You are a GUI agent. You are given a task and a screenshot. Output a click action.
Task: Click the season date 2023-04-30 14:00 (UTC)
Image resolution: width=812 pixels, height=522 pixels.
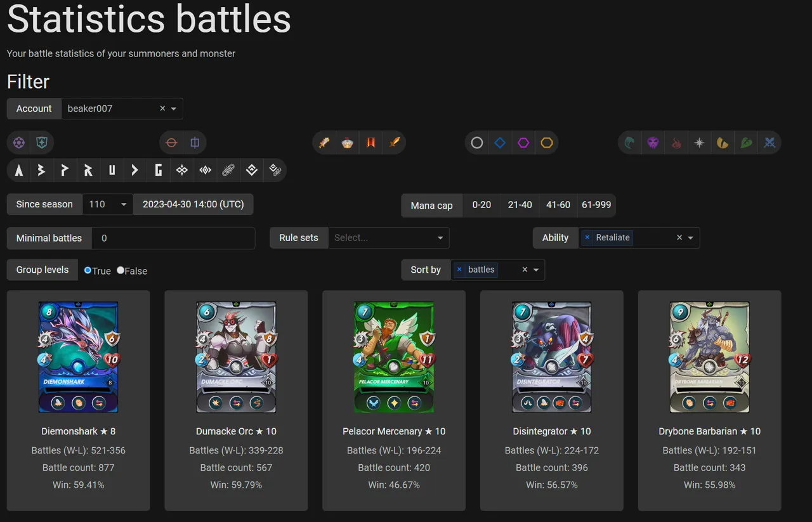(x=193, y=204)
